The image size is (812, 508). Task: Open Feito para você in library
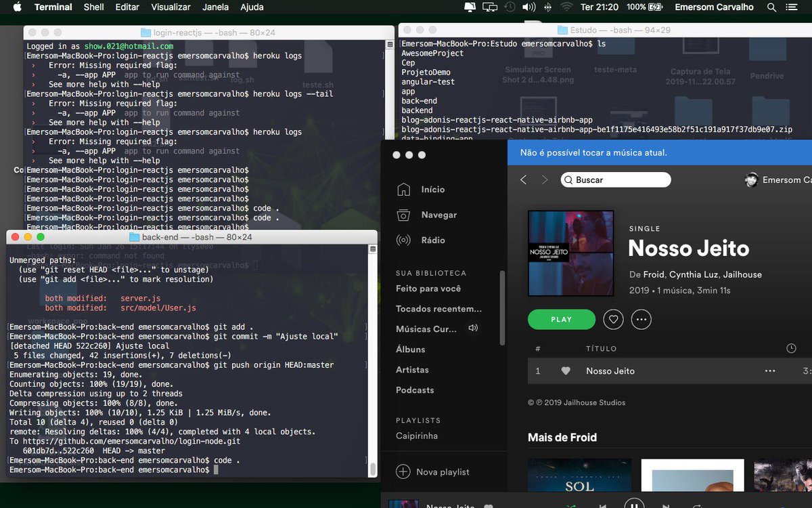click(428, 289)
